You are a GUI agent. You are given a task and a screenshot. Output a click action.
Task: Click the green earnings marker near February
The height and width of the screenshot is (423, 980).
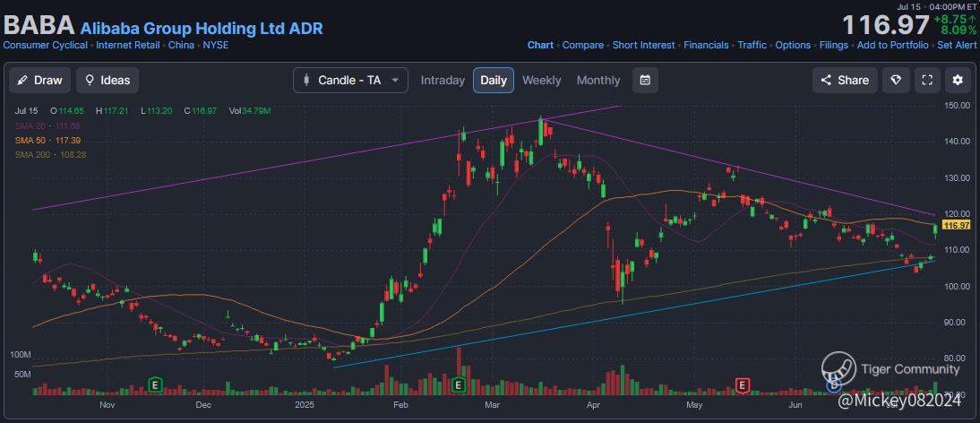(x=460, y=384)
